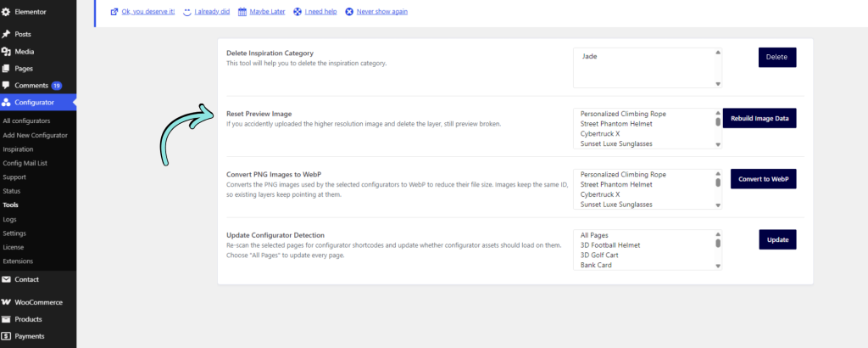Screen dimensions: 868x348
Task: Click up arrow of Update Detection list scrollbar
Action: click(x=718, y=234)
